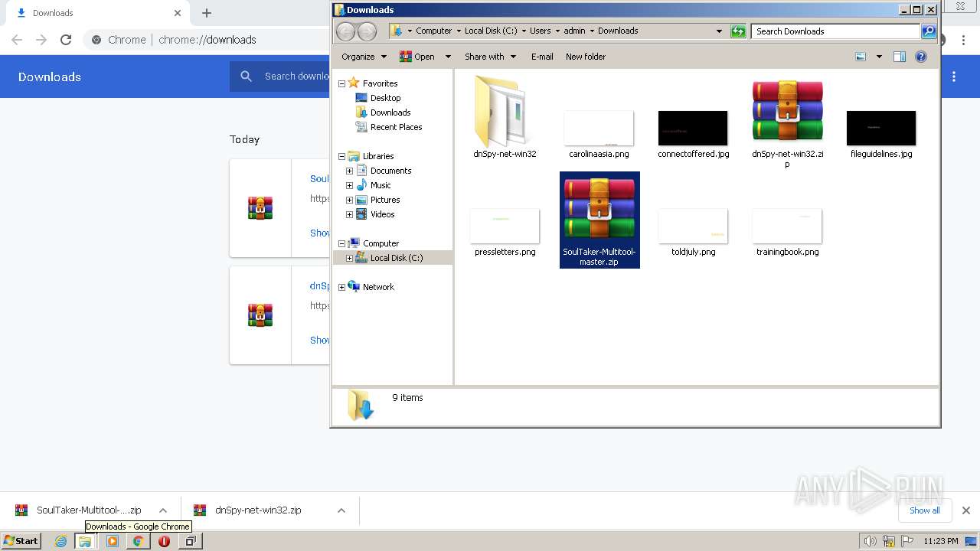Select Recent Places under Favorites
Image resolution: width=980 pixels, height=551 pixels.
[396, 127]
